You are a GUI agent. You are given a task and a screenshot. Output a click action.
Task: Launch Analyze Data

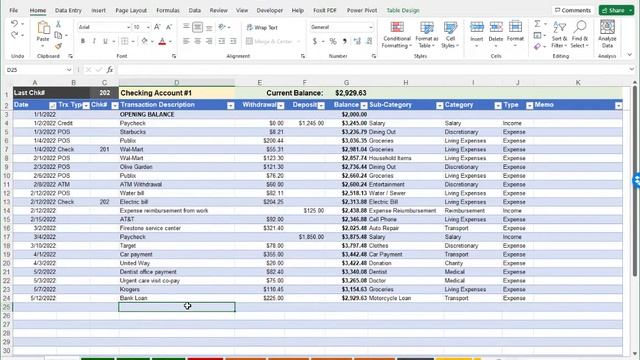click(x=607, y=34)
